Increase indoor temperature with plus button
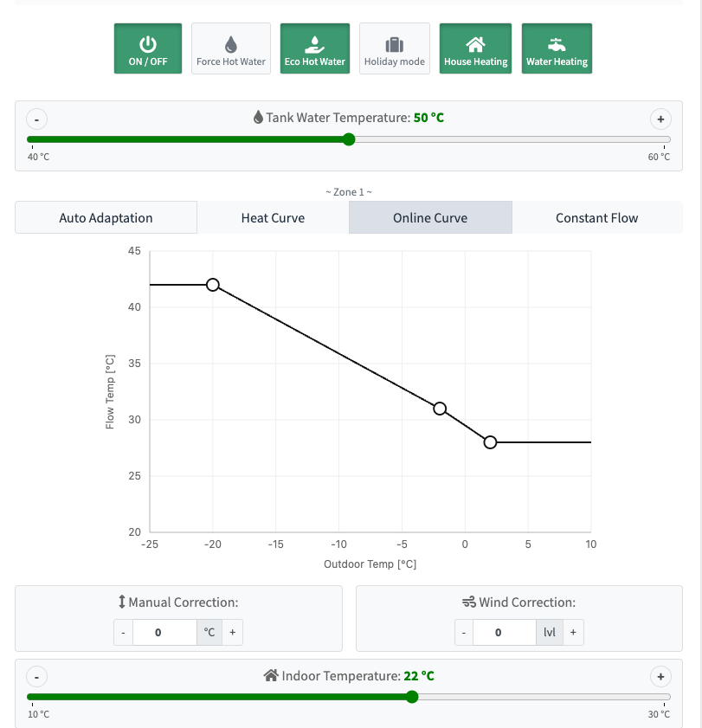The width and height of the screenshot is (702, 728). point(660,677)
